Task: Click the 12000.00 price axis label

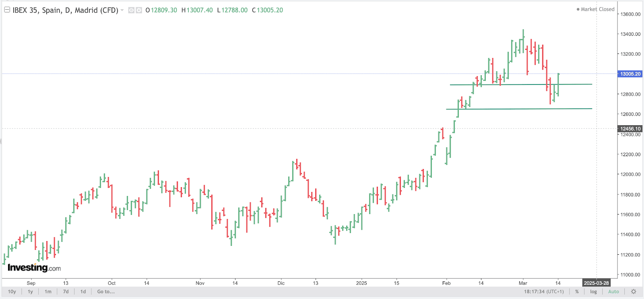Action: point(630,175)
